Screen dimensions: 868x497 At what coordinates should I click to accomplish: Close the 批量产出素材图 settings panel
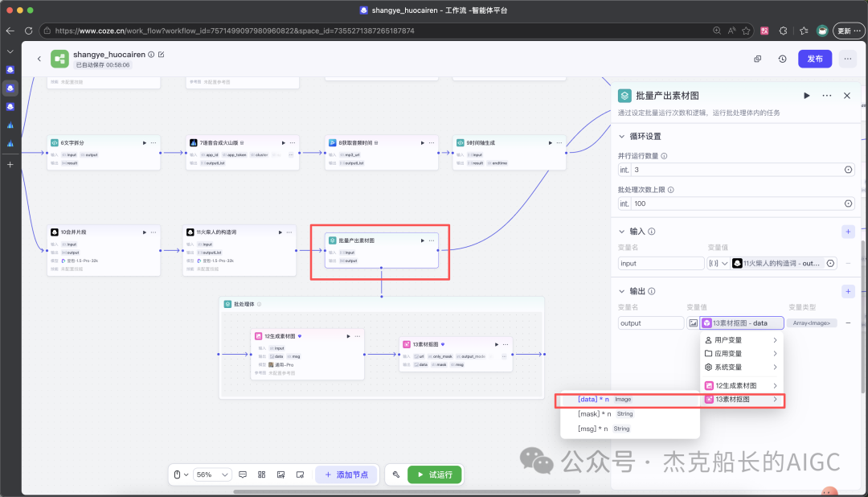tap(847, 96)
